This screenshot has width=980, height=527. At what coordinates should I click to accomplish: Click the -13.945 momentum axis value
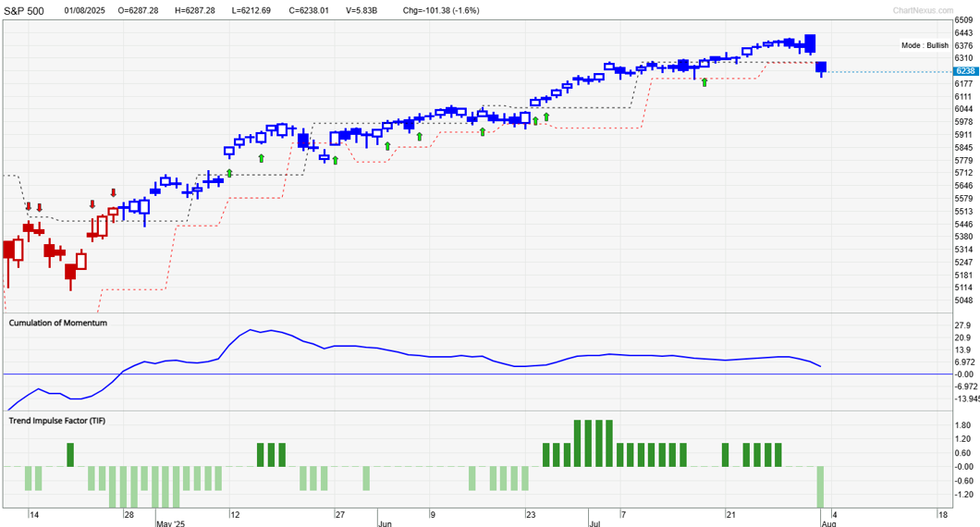tap(967, 398)
